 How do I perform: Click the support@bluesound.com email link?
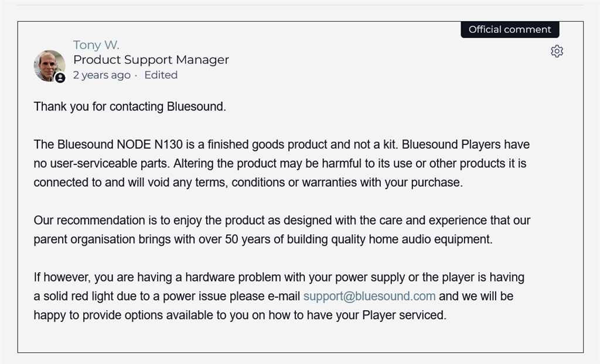tap(369, 296)
